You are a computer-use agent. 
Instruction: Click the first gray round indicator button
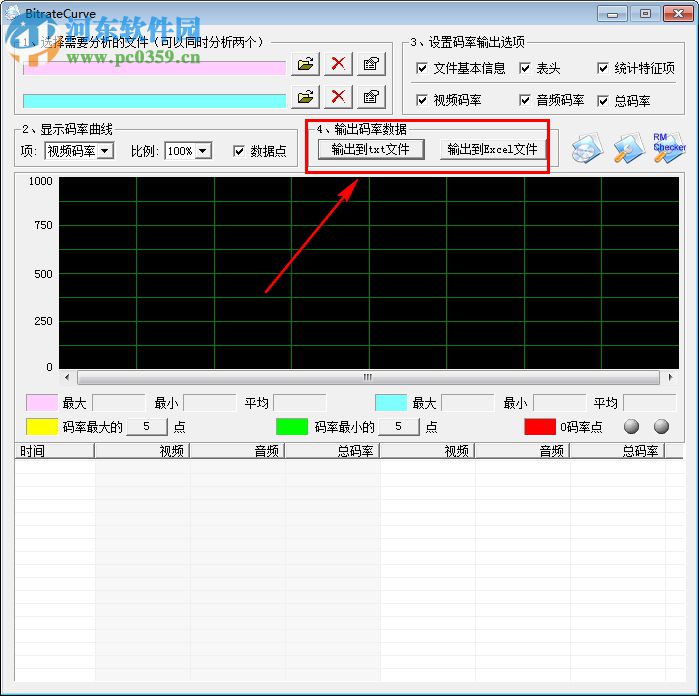(631, 426)
